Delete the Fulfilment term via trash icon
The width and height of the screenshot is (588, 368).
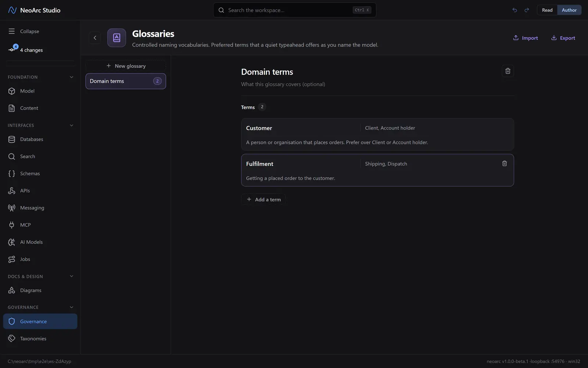point(505,163)
